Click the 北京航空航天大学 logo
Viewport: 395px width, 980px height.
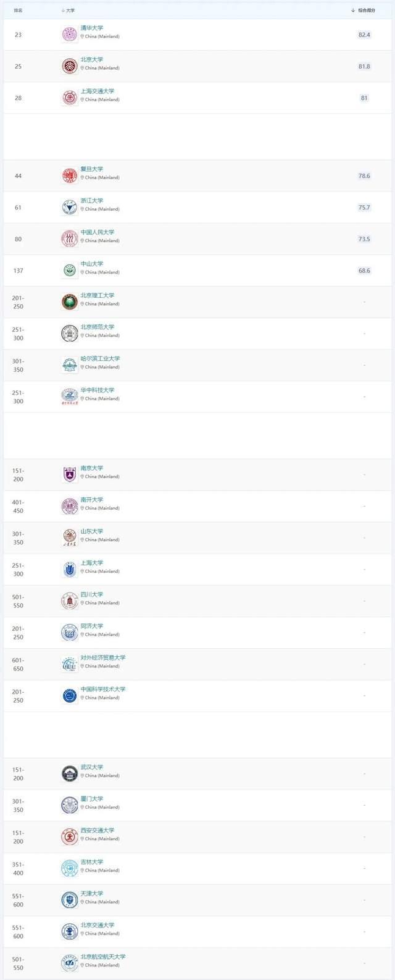click(70, 963)
